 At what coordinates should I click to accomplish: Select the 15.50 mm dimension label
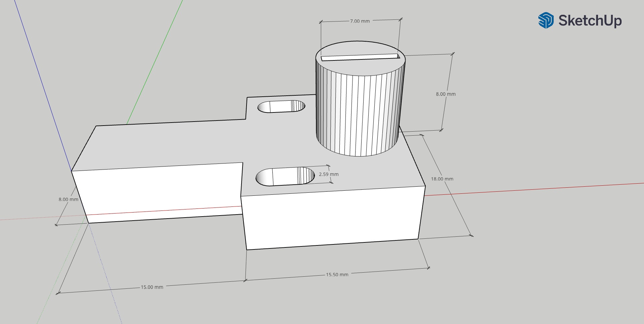point(337,275)
